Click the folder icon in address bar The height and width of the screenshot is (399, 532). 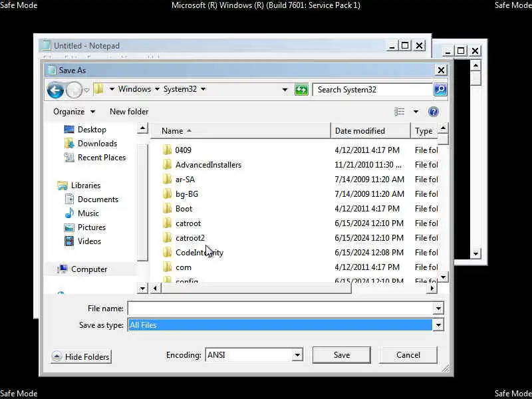tap(98, 89)
